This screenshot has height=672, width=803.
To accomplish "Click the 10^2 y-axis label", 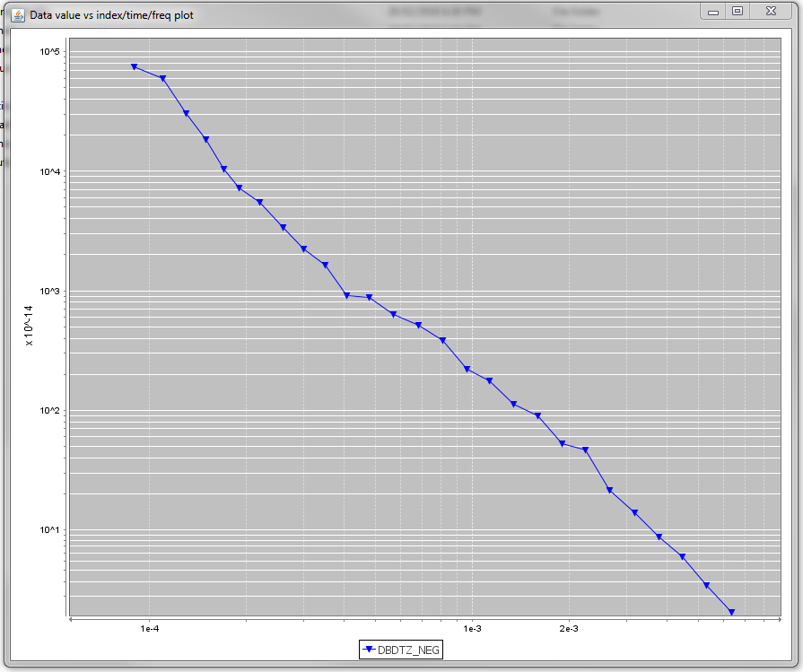I will point(49,410).
